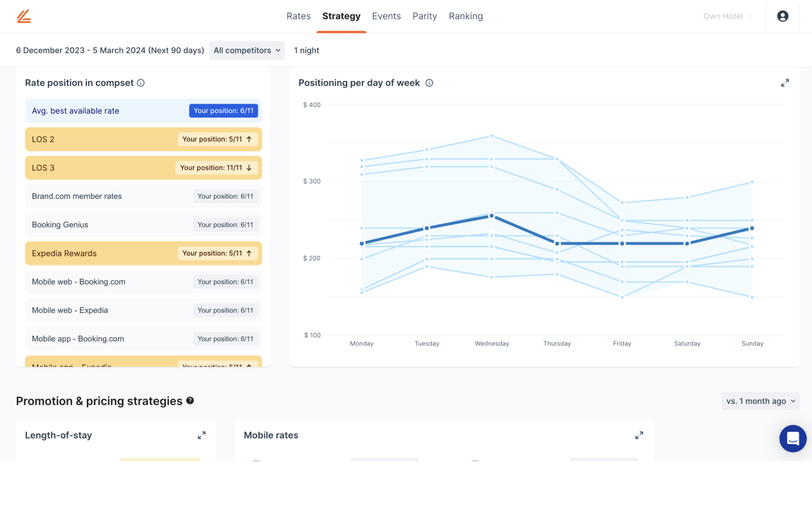812x508 pixels.
Task: Click the Mobile rates card title
Action: click(271, 436)
